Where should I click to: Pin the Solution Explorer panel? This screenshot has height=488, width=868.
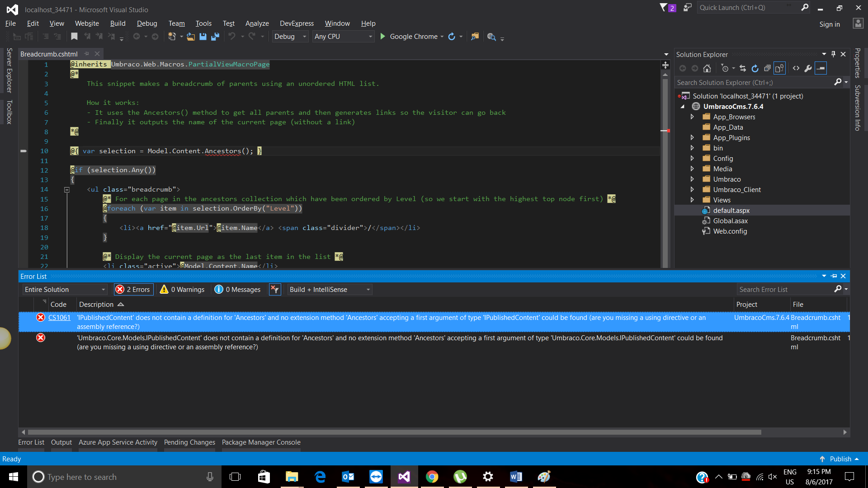pyautogui.click(x=833, y=54)
